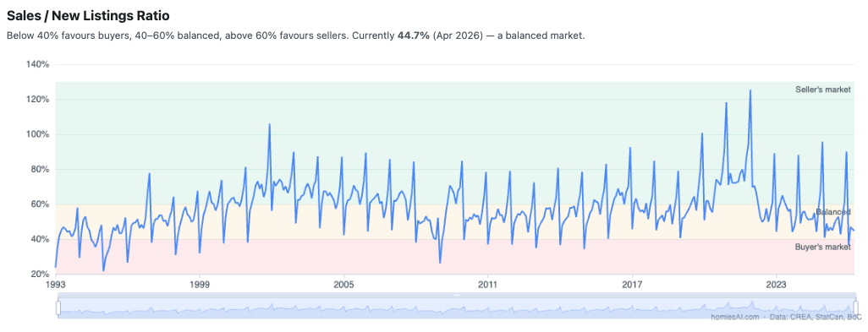Click the 20% y-axis label

coord(40,275)
